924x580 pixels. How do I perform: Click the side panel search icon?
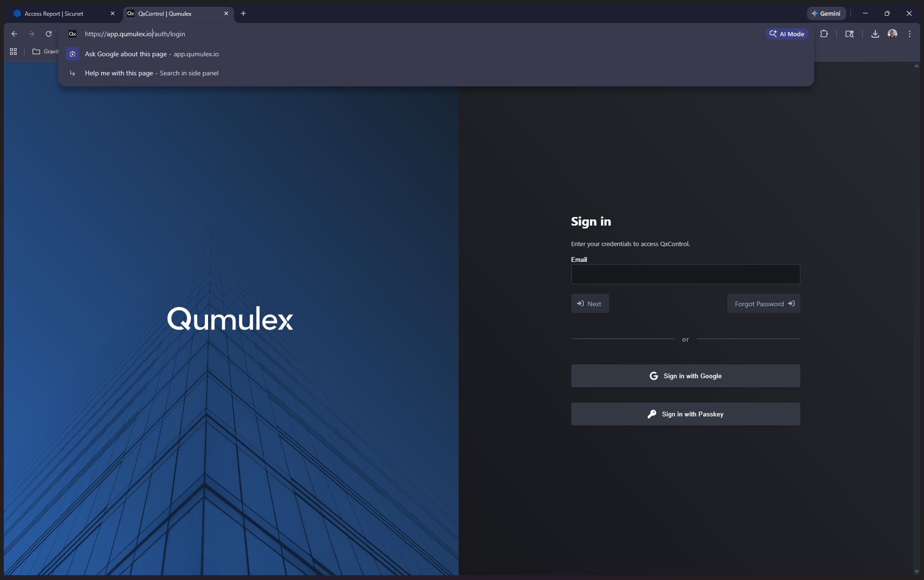pos(850,34)
